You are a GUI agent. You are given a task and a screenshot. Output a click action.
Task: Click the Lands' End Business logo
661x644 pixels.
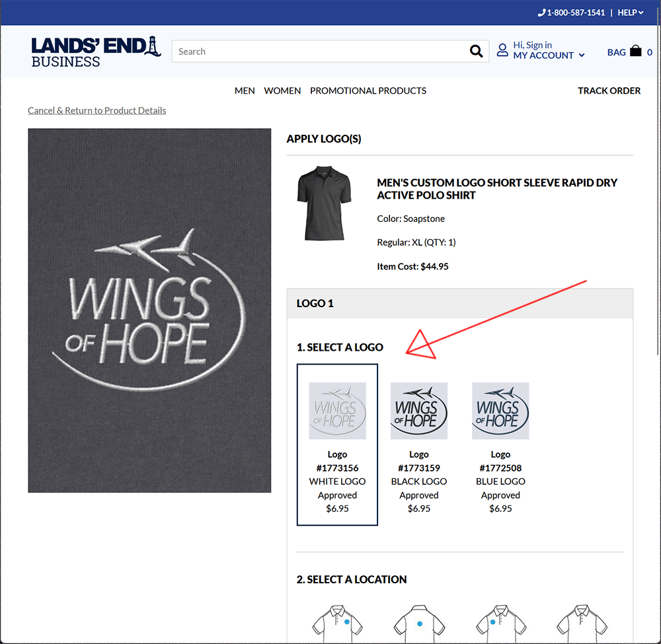tap(96, 52)
